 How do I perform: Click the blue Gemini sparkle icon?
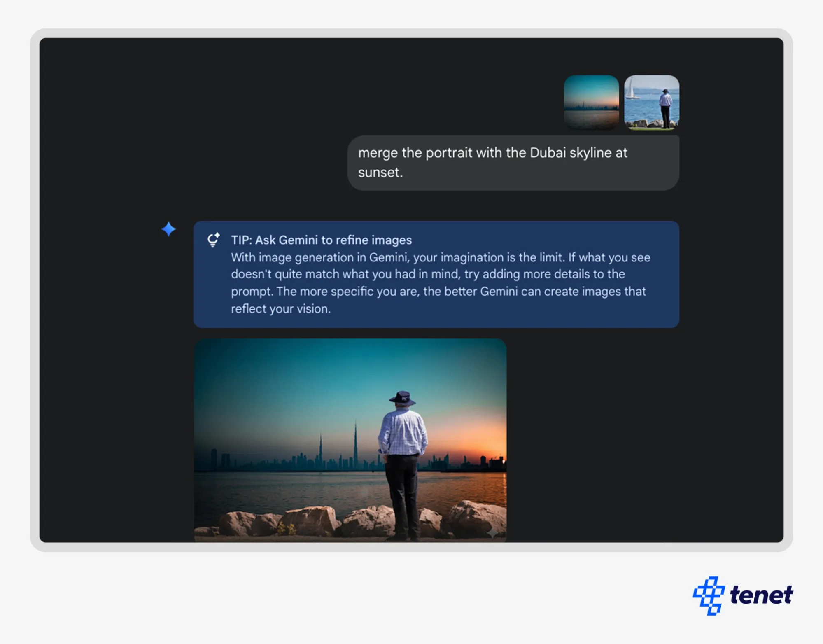pyautogui.click(x=168, y=229)
